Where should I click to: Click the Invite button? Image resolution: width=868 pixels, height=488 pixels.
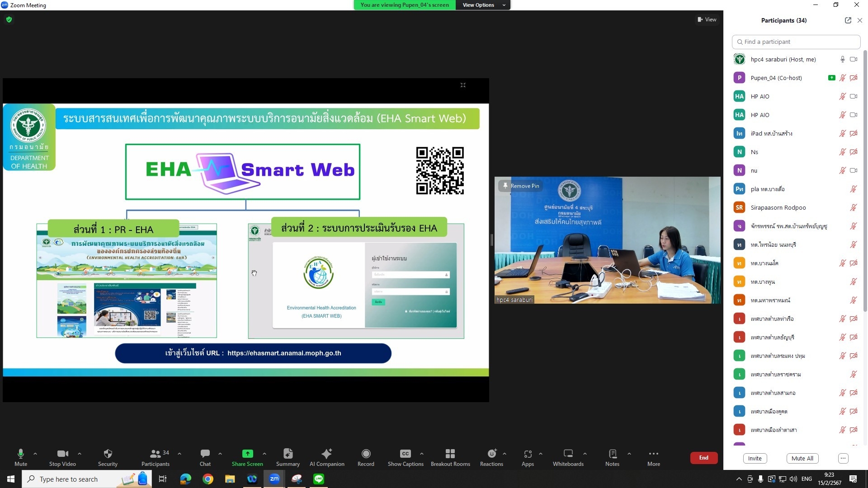coord(755,458)
